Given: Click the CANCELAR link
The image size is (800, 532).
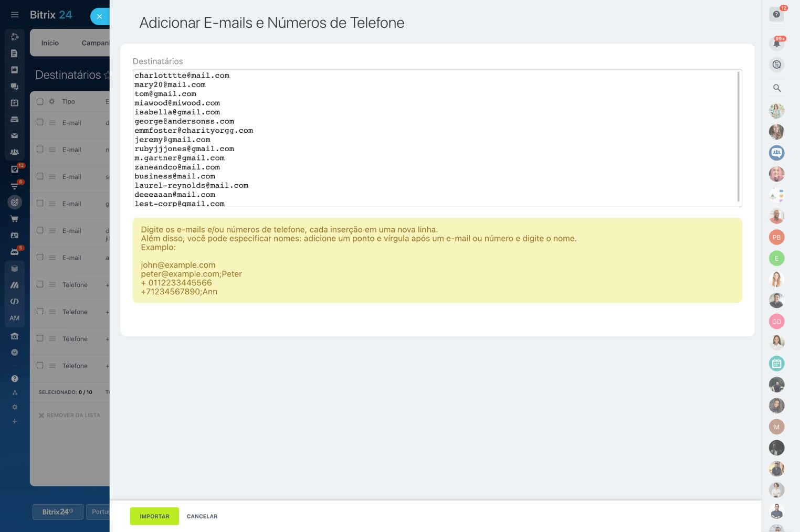Looking at the screenshot, I should pos(202,516).
